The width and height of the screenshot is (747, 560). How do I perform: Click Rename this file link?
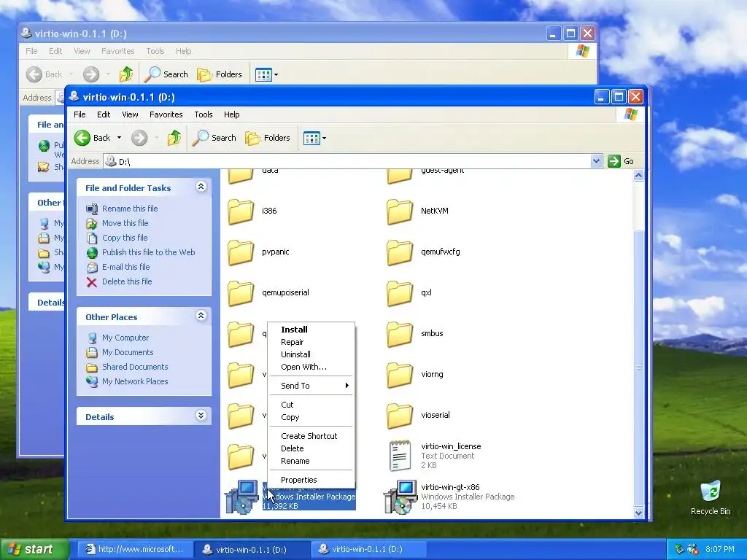pos(130,209)
